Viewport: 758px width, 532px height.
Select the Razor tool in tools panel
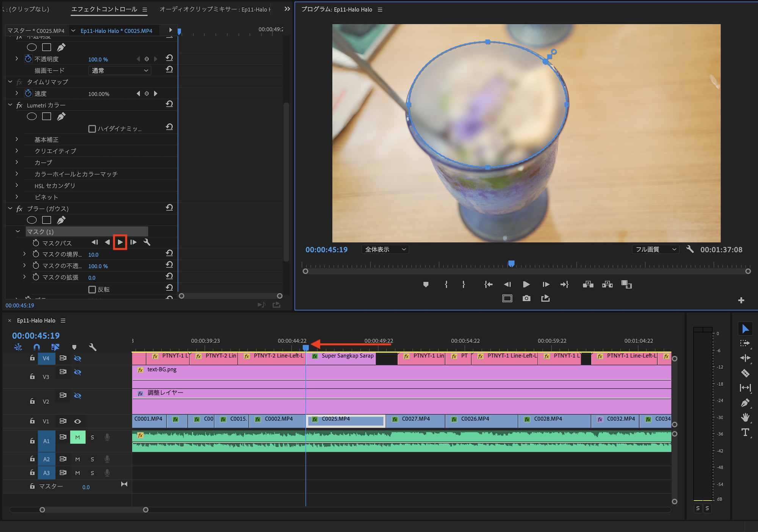(x=745, y=373)
